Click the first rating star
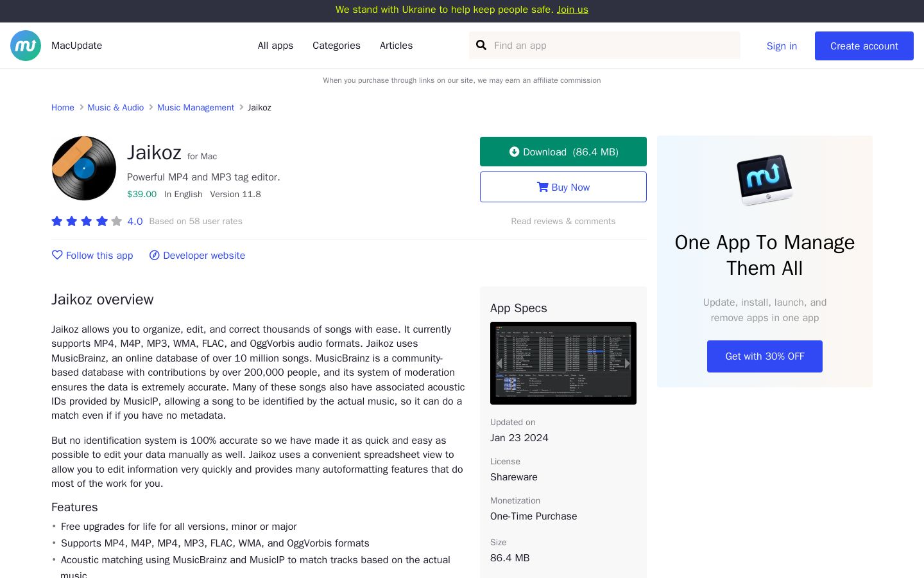Image resolution: width=924 pixels, height=578 pixels. click(57, 221)
